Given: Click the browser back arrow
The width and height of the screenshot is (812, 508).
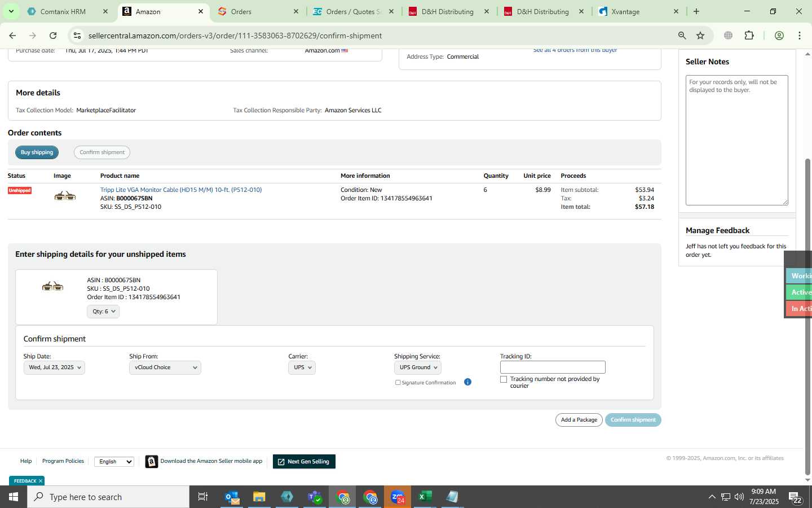Looking at the screenshot, I should [12, 36].
